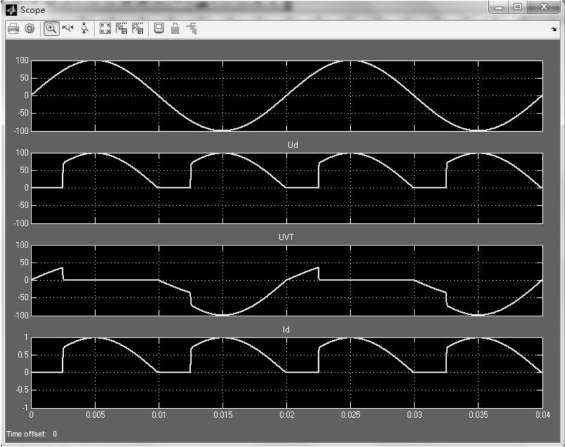Select the Zoom Y-axis tool
This screenshot has width=565, height=447.
click(x=84, y=28)
